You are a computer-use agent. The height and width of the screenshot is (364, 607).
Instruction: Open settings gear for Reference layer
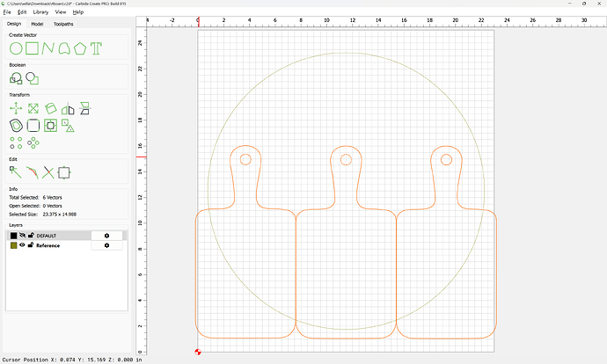tap(106, 245)
